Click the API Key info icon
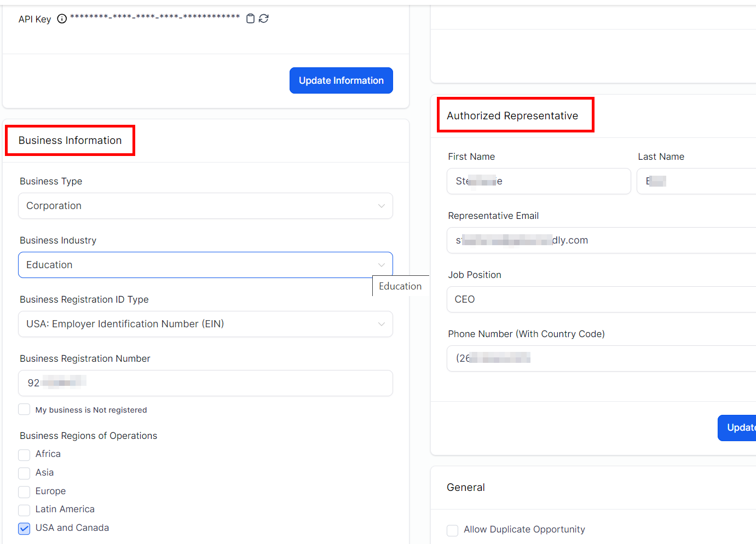This screenshot has height=544, width=756. (62, 19)
